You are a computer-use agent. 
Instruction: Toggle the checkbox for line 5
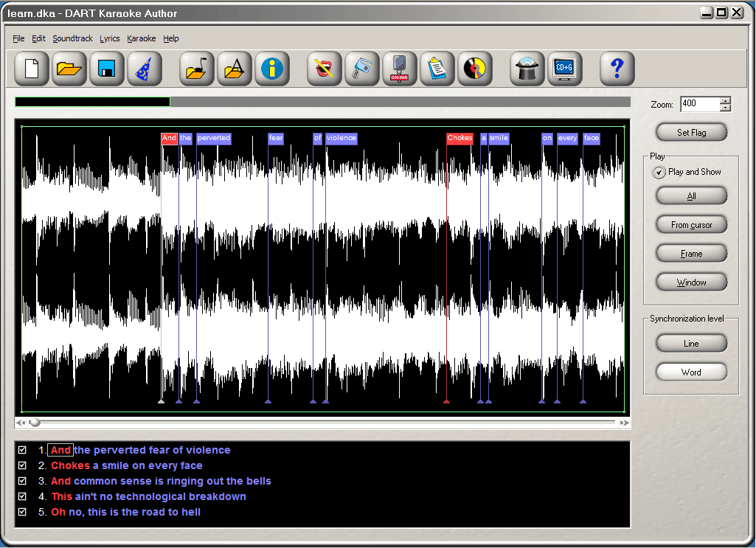click(x=22, y=512)
